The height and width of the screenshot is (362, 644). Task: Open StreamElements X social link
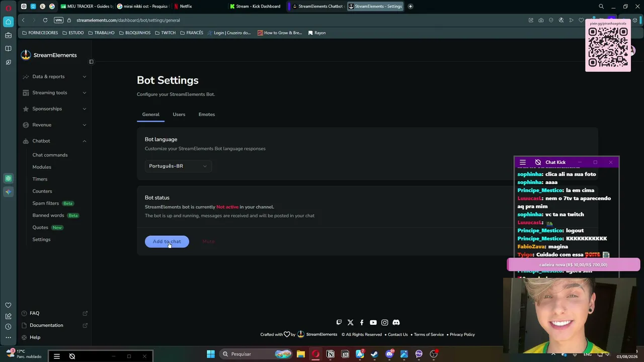point(351,322)
